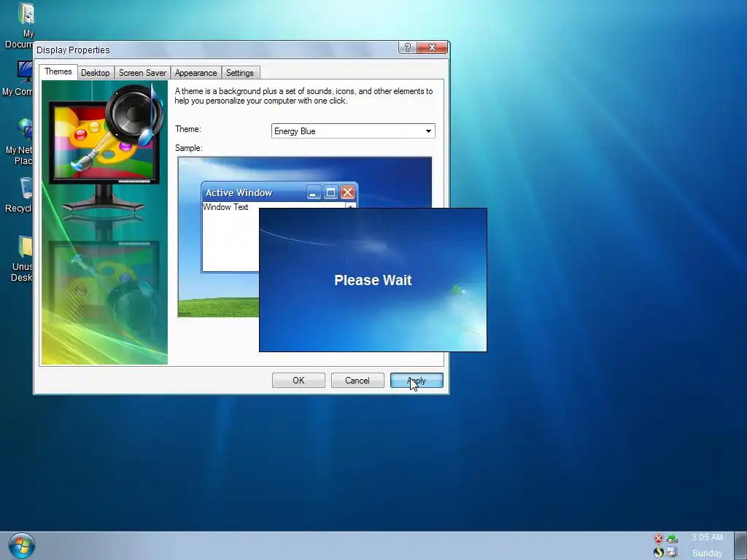
Task: Expand the Theme dropdown arrow
Action: pos(428,131)
